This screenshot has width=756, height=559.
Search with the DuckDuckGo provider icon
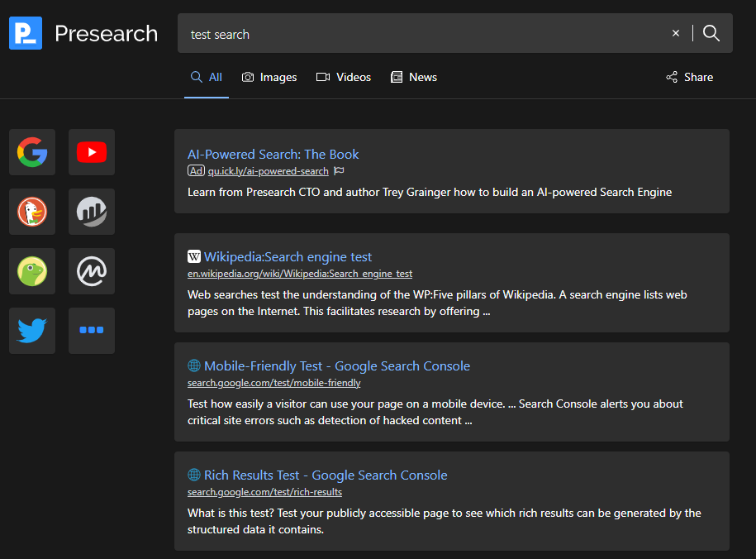pos(32,212)
